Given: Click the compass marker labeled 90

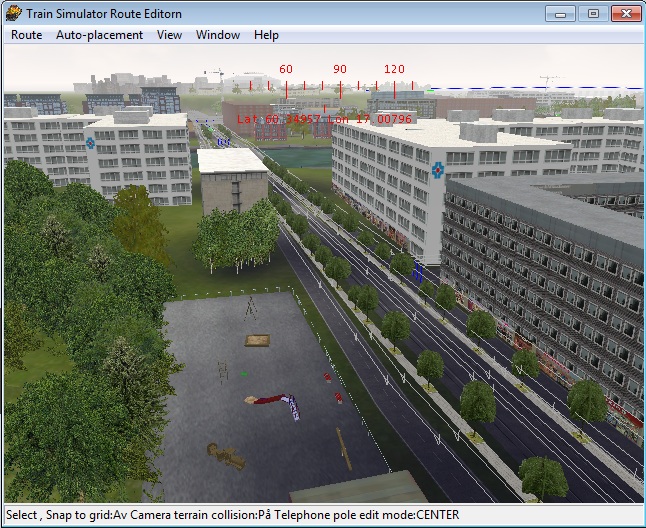Looking at the screenshot, I should [x=340, y=70].
